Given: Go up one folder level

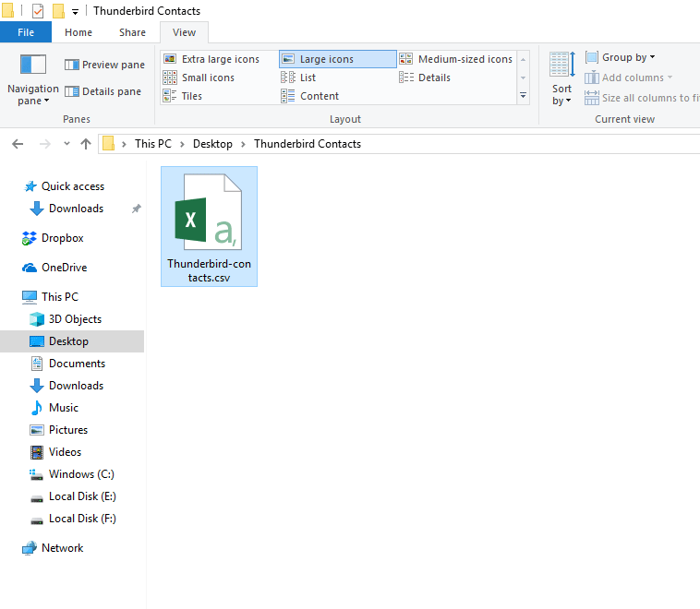Looking at the screenshot, I should point(86,144).
